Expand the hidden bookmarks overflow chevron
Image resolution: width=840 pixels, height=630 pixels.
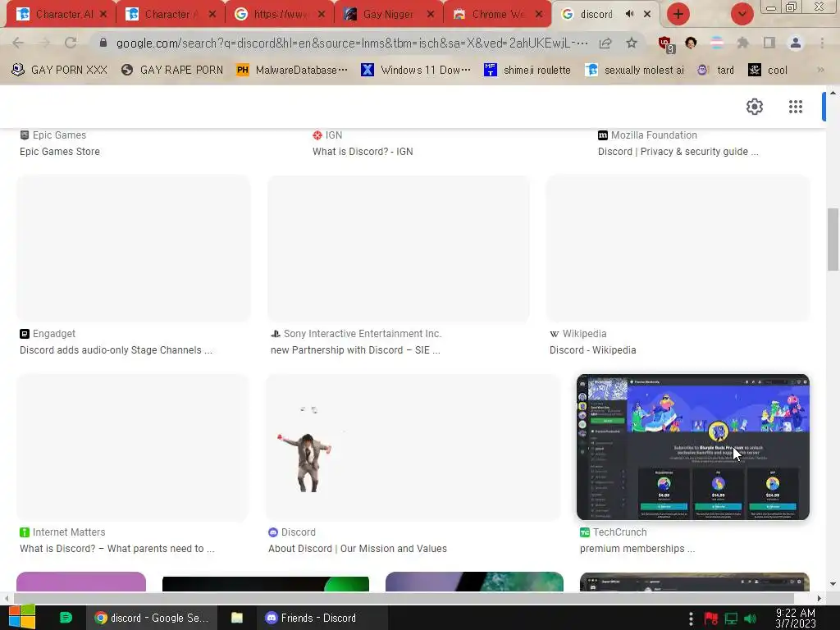tap(820, 70)
